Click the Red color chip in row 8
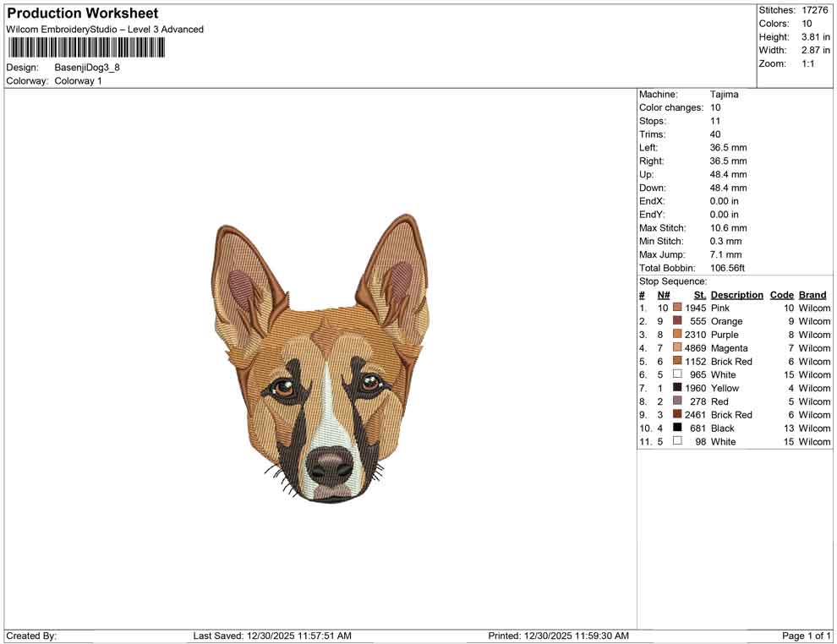Image resolution: width=837 pixels, height=644 pixels. tap(676, 401)
